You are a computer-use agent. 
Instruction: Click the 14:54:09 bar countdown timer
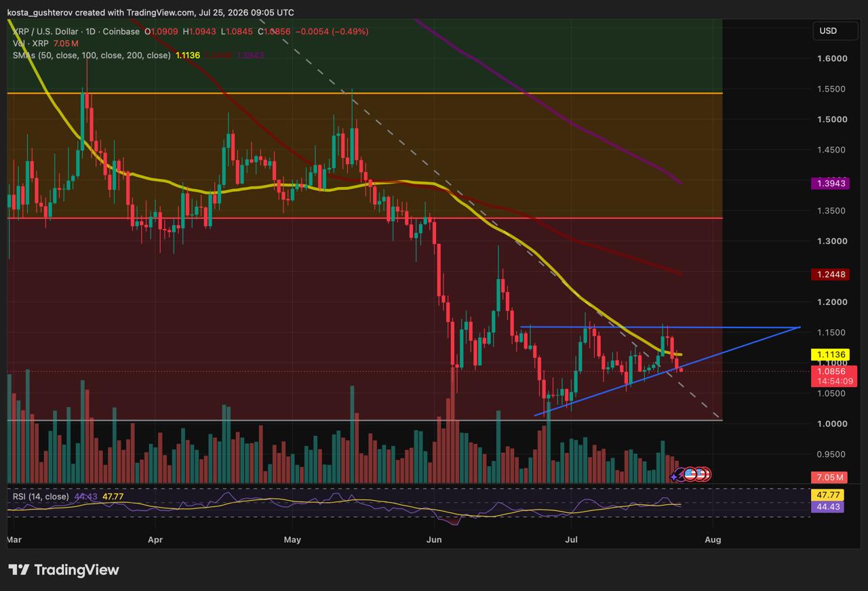(x=833, y=382)
